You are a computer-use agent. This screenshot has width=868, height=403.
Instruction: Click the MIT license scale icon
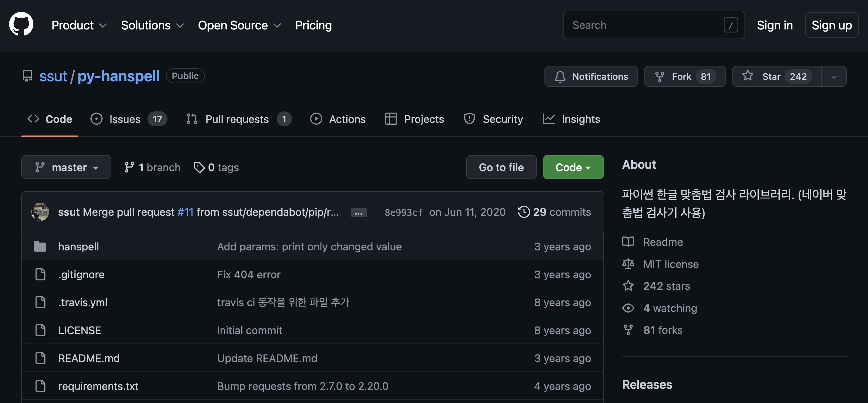(x=628, y=264)
